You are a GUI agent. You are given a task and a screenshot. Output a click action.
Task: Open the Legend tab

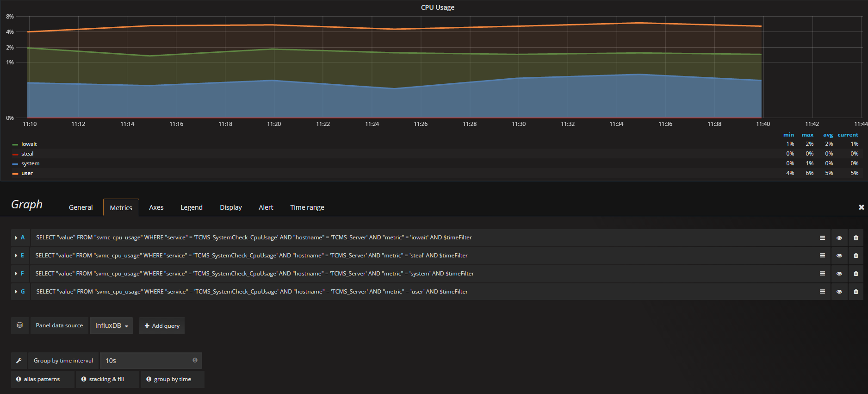[x=192, y=207]
